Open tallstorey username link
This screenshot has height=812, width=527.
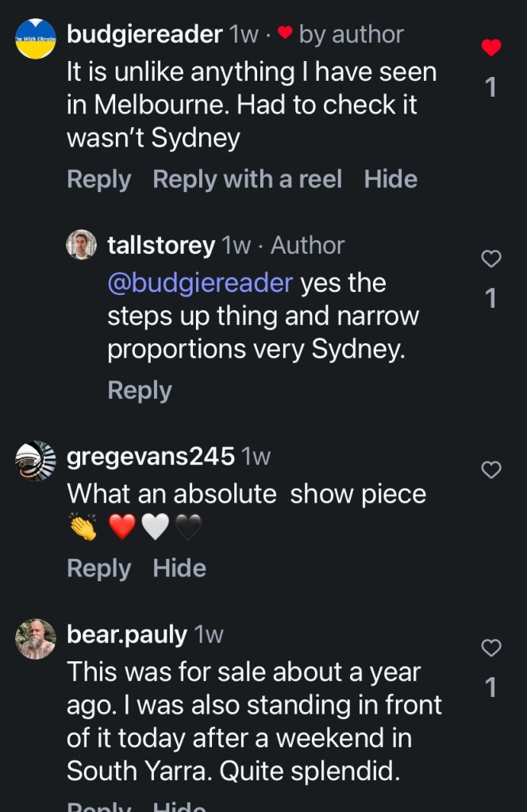pos(160,246)
